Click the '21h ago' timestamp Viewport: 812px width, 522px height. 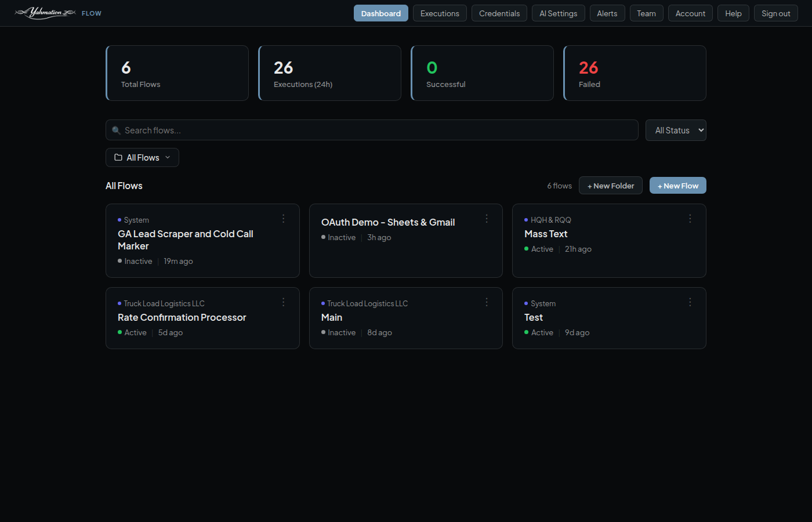(x=578, y=249)
